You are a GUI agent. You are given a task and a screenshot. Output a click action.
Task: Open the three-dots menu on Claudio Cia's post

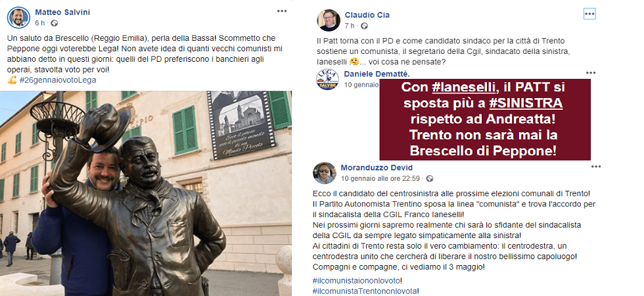coord(589,14)
